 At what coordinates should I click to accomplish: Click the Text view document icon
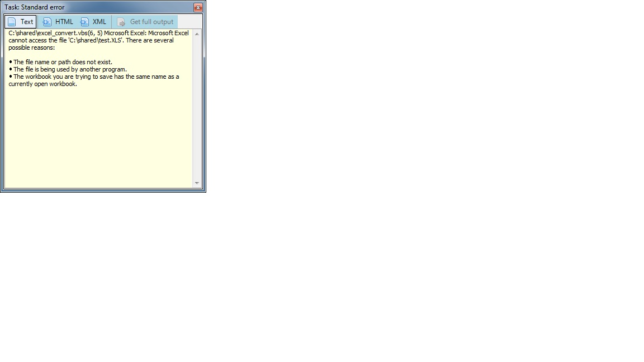[x=12, y=22]
